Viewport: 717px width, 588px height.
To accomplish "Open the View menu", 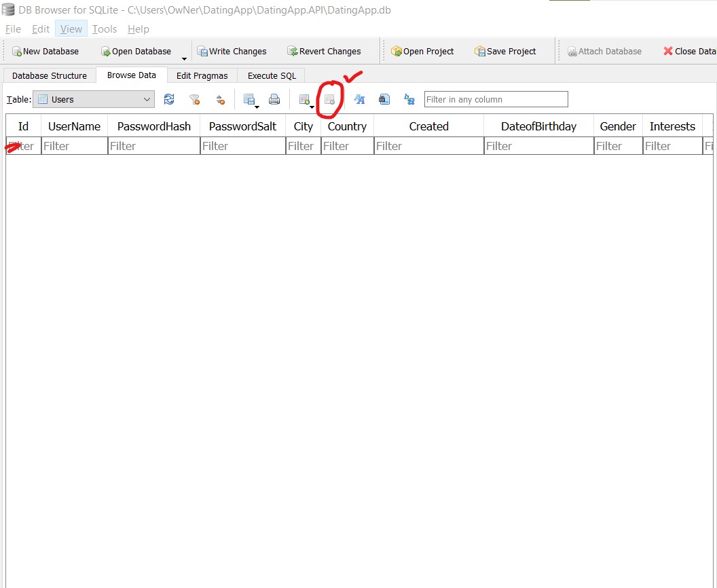I will click(71, 29).
